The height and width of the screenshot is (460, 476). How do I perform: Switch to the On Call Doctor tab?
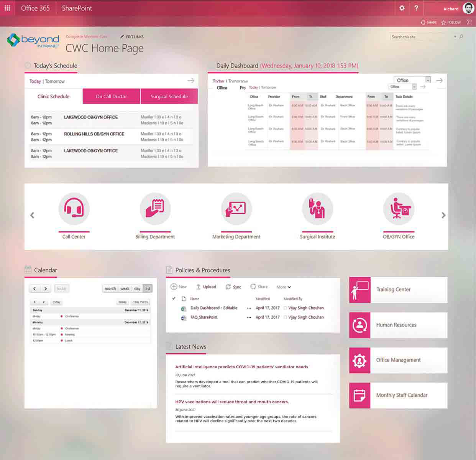[x=111, y=96]
